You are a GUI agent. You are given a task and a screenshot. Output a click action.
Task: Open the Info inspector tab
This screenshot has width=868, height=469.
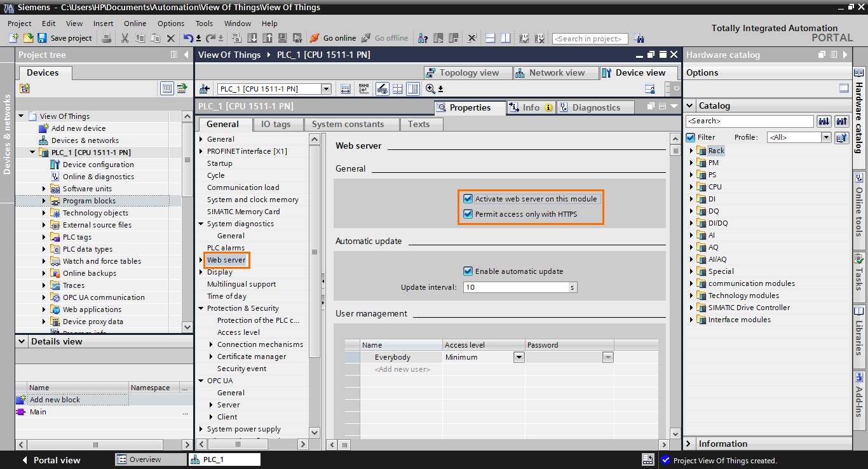pyautogui.click(x=531, y=107)
